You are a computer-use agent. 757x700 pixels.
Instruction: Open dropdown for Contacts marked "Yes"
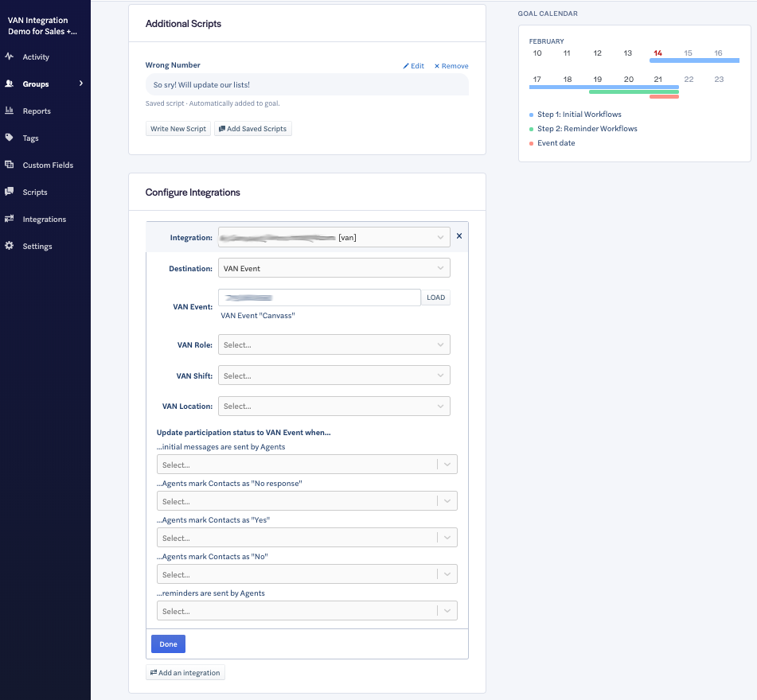pos(307,538)
